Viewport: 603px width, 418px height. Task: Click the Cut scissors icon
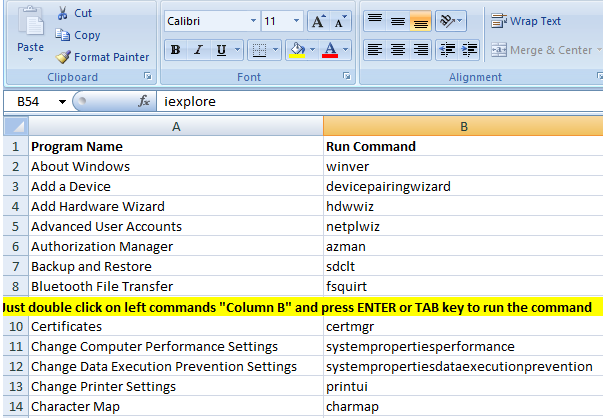(x=62, y=13)
